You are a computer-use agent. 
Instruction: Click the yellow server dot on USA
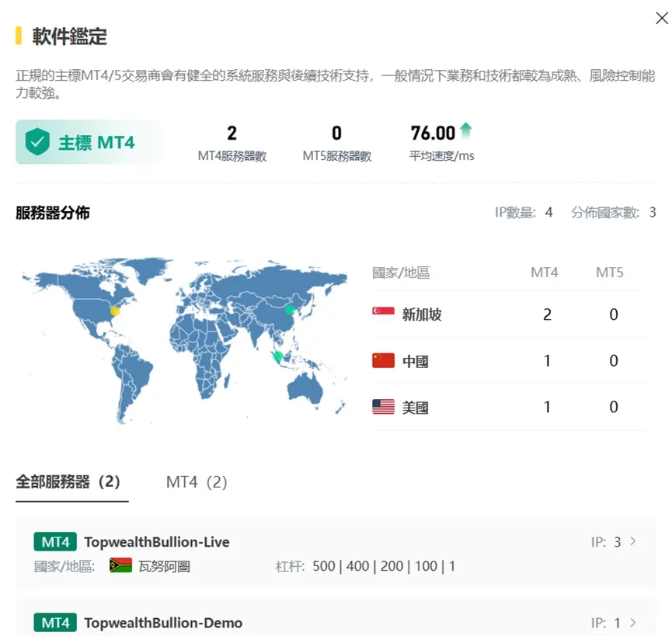click(115, 311)
